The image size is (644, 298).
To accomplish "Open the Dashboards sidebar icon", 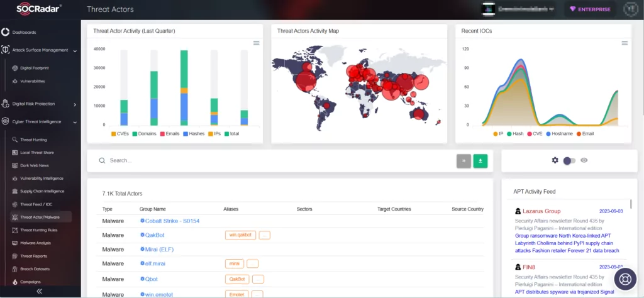I will (x=5, y=32).
